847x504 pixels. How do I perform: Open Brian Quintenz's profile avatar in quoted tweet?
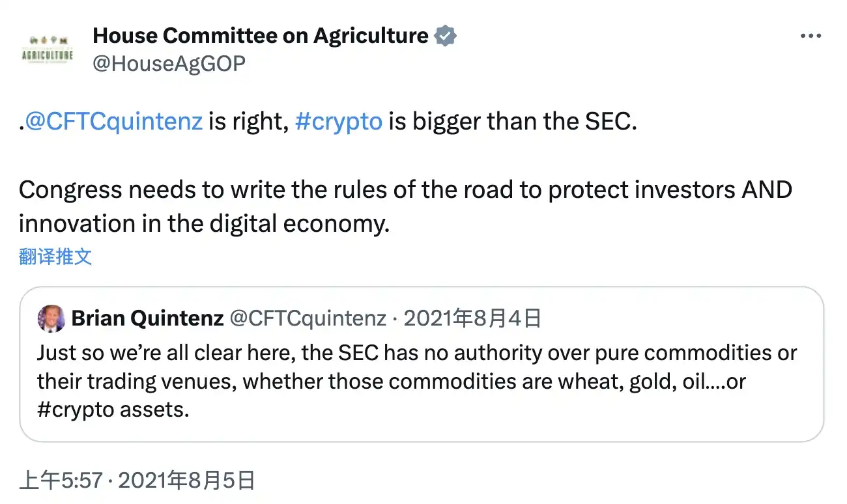53,318
